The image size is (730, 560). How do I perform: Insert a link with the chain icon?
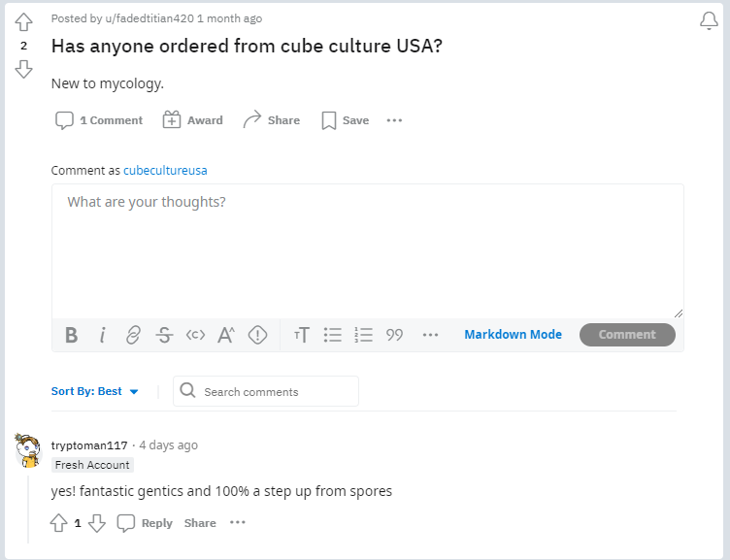click(x=133, y=335)
